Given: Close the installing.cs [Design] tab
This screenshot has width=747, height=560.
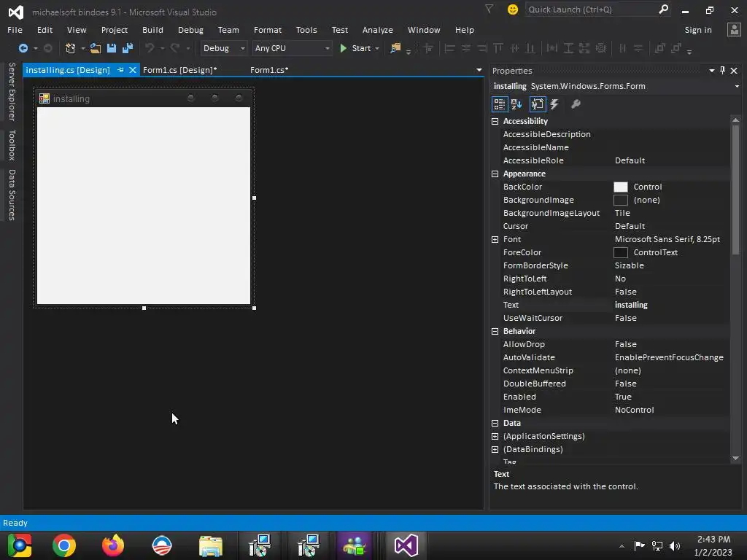Looking at the screenshot, I should [133, 70].
